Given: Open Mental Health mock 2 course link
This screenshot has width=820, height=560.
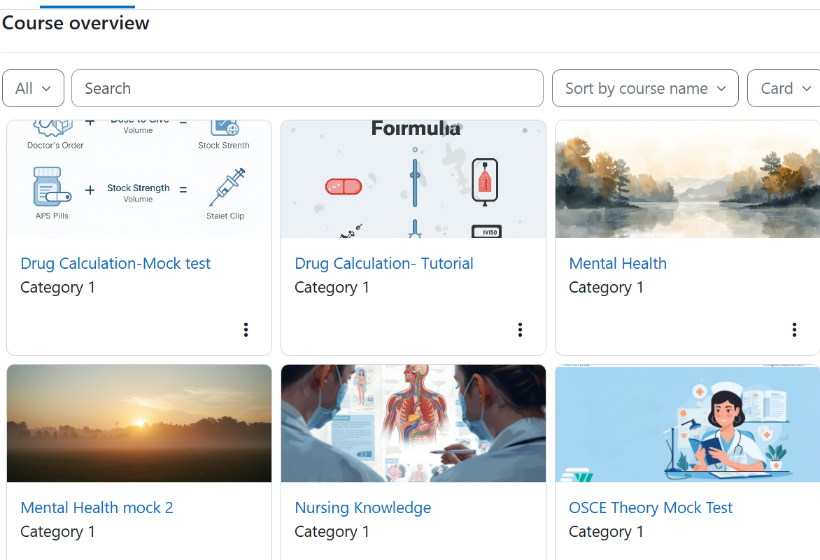Looking at the screenshot, I should click(x=97, y=507).
